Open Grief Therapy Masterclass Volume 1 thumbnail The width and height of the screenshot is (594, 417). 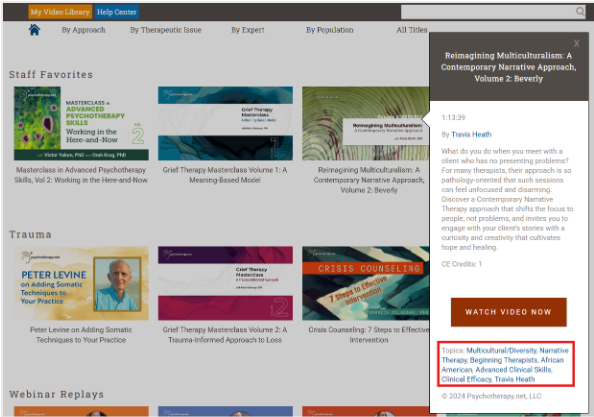(225, 123)
